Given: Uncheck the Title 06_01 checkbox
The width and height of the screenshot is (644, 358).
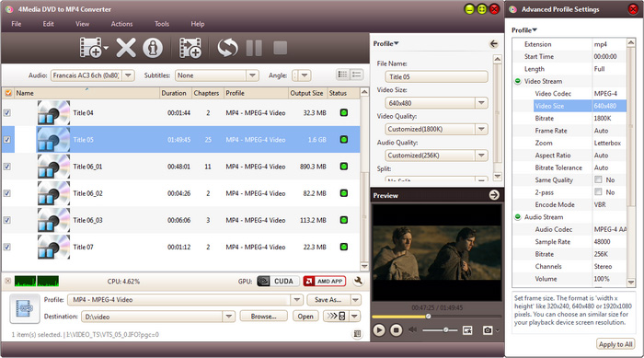Looking at the screenshot, I should point(7,167).
